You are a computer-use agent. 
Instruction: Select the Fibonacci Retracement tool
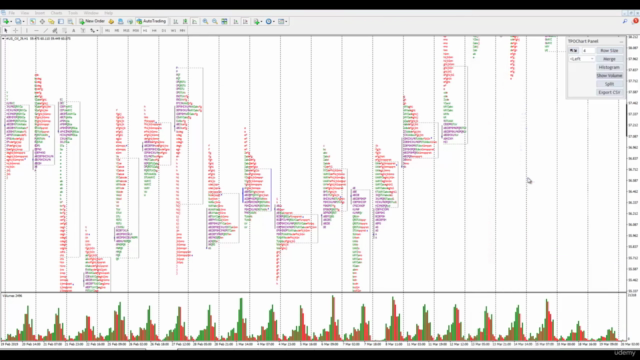coord(64,31)
